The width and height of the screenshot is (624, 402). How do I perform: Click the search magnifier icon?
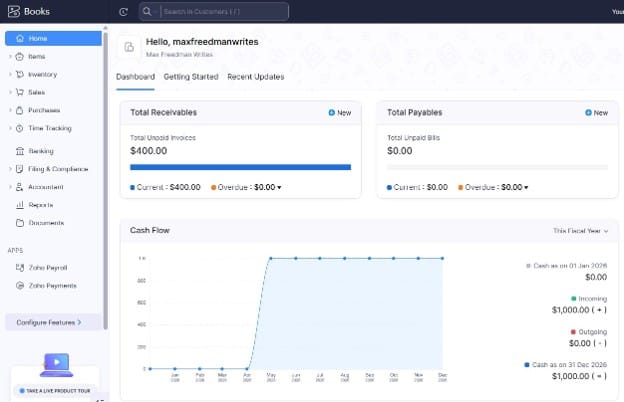pos(147,11)
